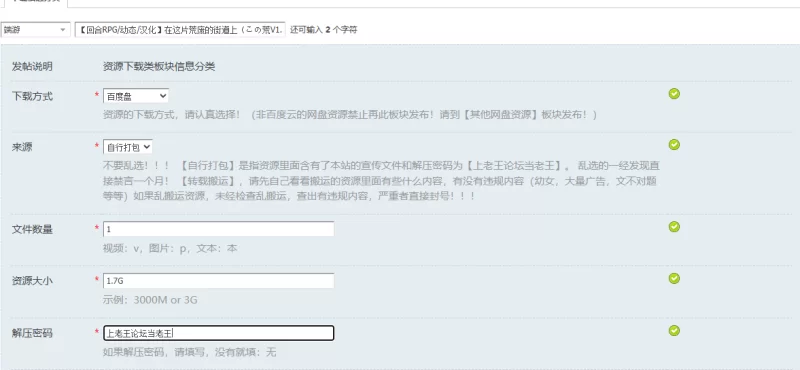Click the green check icon for 资源大小

tap(674, 278)
